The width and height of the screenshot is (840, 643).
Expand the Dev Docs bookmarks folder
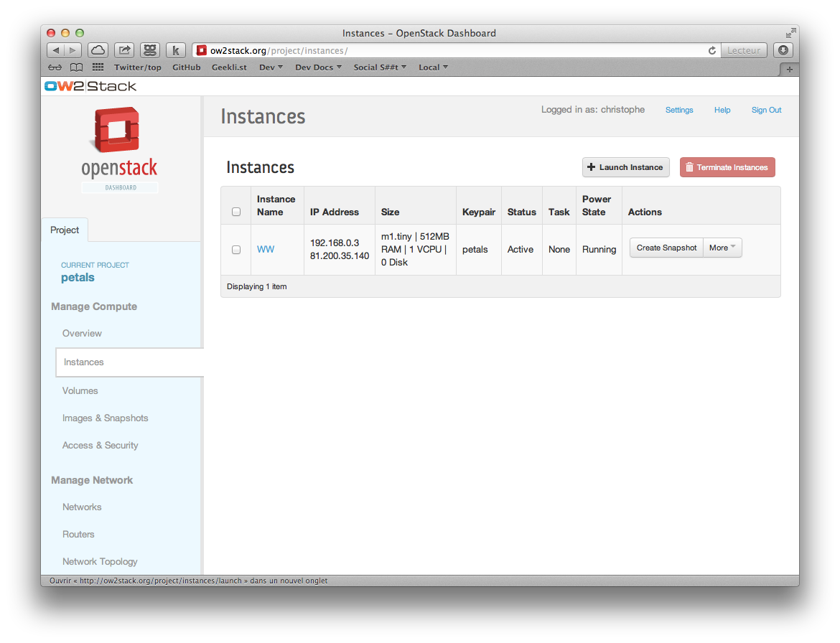pos(318,67)
